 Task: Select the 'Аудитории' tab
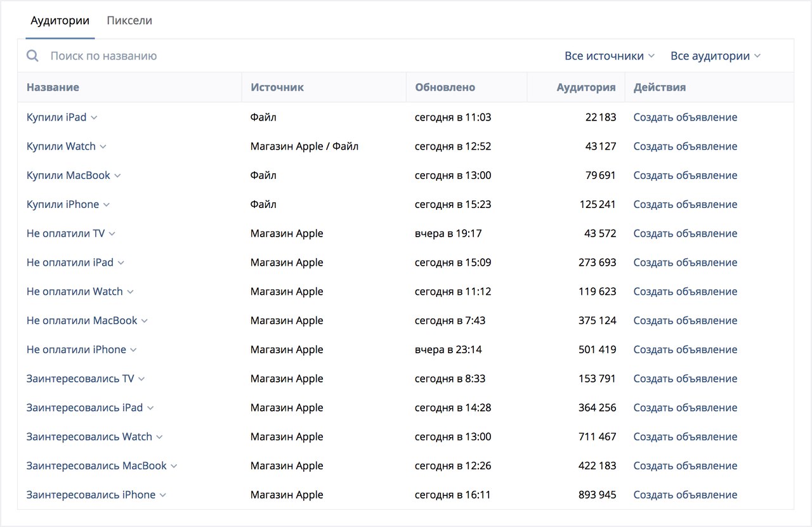(x=60, y=20)
